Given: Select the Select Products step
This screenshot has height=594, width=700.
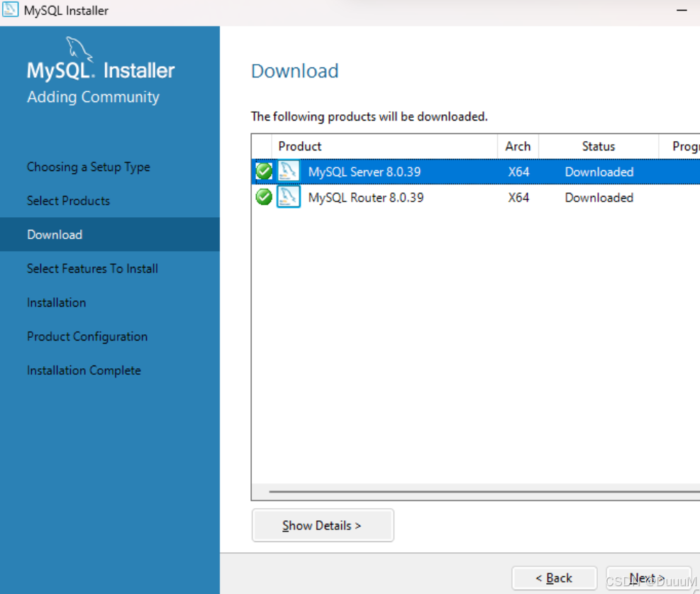Looking at the screenshot, I should 68,201.
